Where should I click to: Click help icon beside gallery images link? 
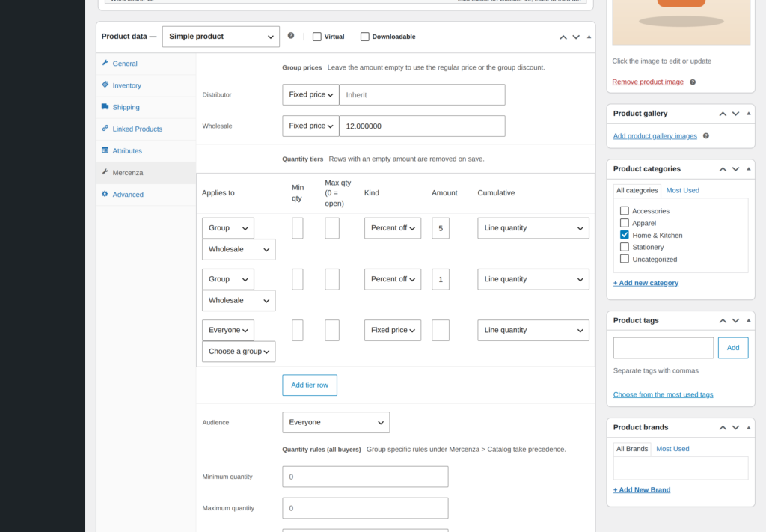pos(706,136)
